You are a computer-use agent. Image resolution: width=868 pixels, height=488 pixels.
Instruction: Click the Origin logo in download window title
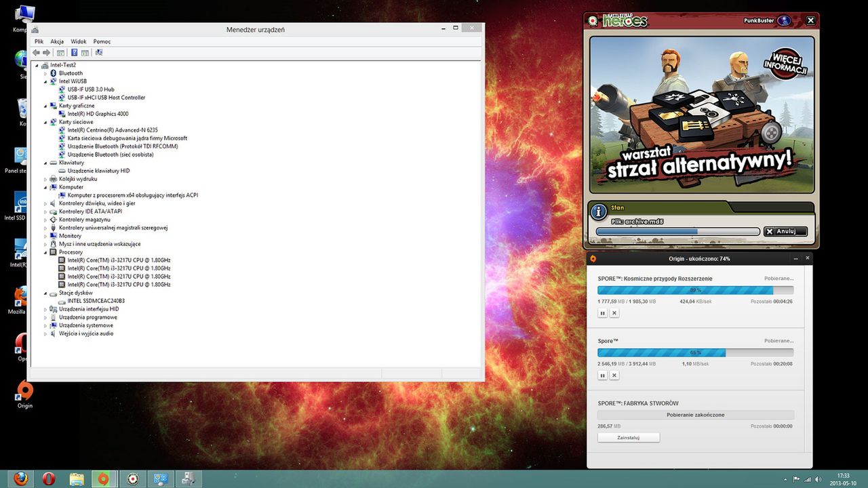[593, 258]
